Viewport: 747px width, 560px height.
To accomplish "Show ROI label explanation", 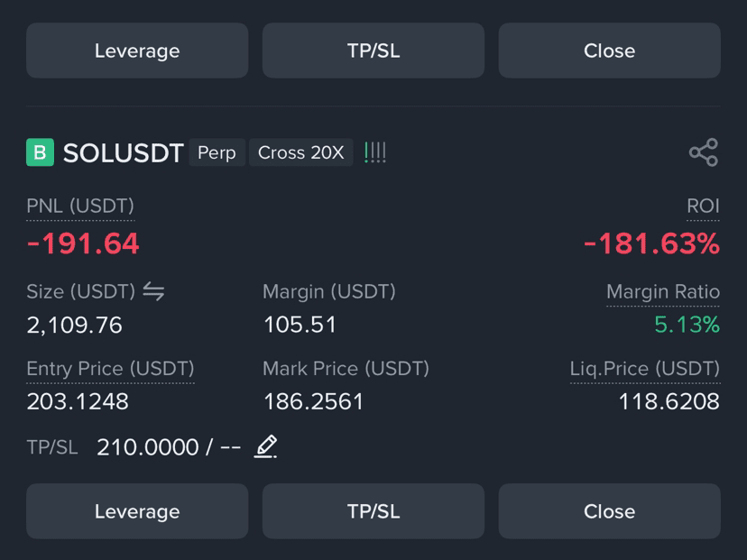I will click(x=703, y=207).
